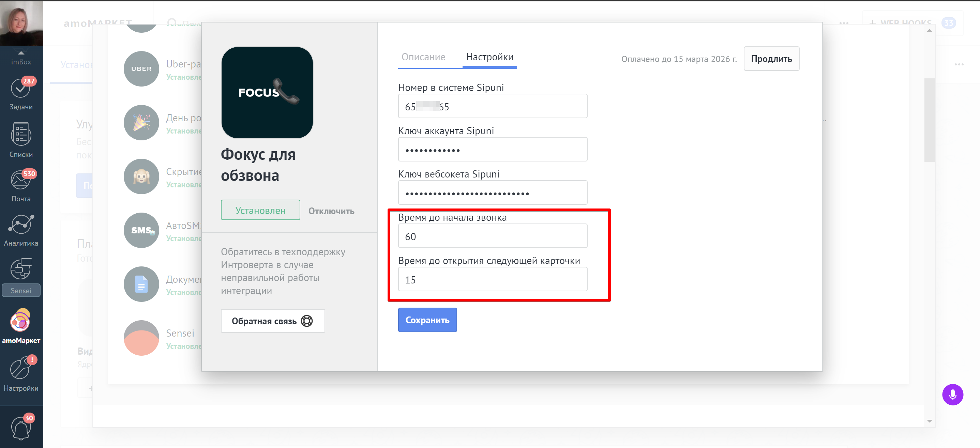Focus the Время до открытия следующей карточки field
The image size is (980, 448).
coord(492,279)
